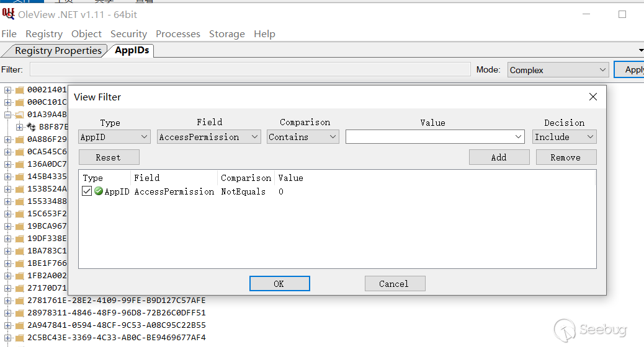Expand the 2781761E tree node
This screenshot has width=644, height=347.
point(8,301)
